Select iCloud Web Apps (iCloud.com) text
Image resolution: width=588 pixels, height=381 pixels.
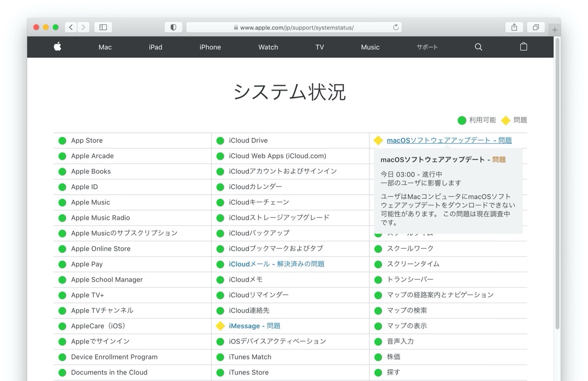(x=278, y=156)
